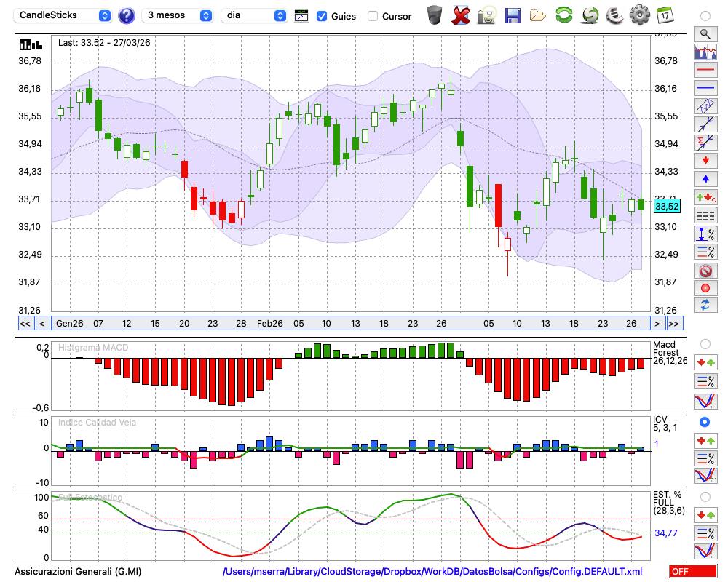The image size is (728, 582).
Task: Click the Assicurazioni Generali (G.MI) label
Action: coord(78,571)
